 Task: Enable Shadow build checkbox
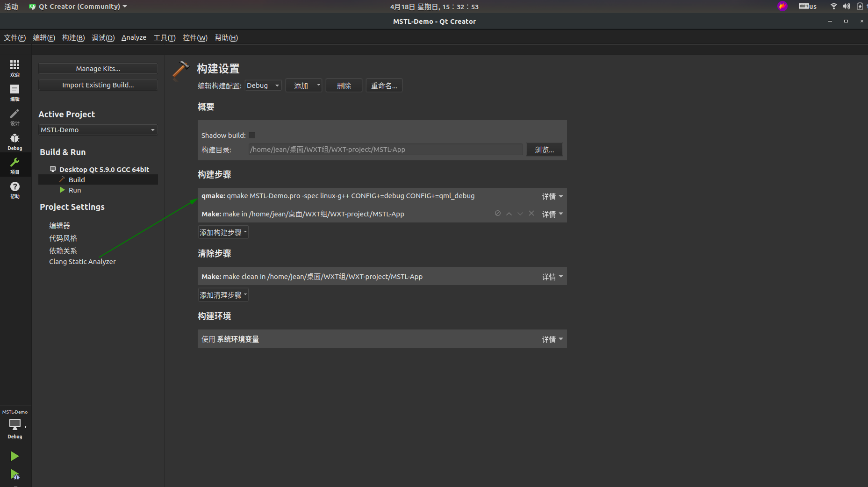[x=252, y=135]
